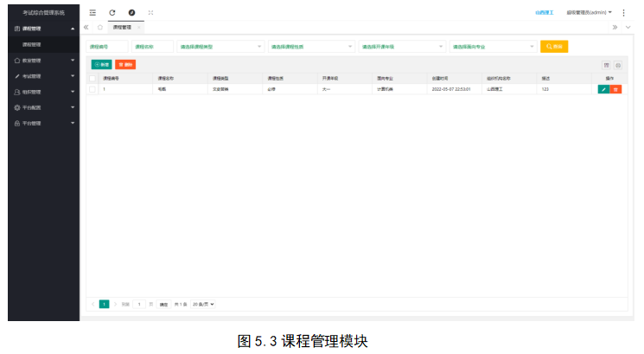This screenshot has height=354, width=644.
Task: Open the admin user account dropdown
Action: coord(589,13)
